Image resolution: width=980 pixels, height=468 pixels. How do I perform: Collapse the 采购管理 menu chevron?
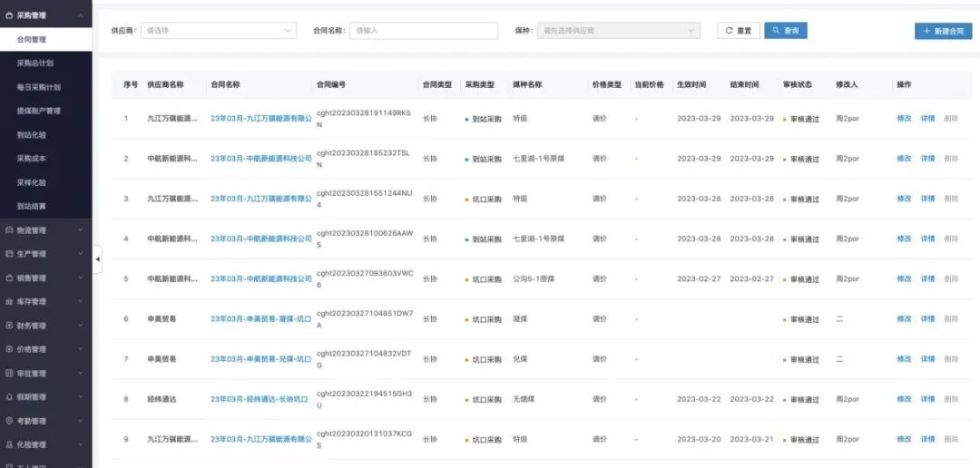point(81,15)
